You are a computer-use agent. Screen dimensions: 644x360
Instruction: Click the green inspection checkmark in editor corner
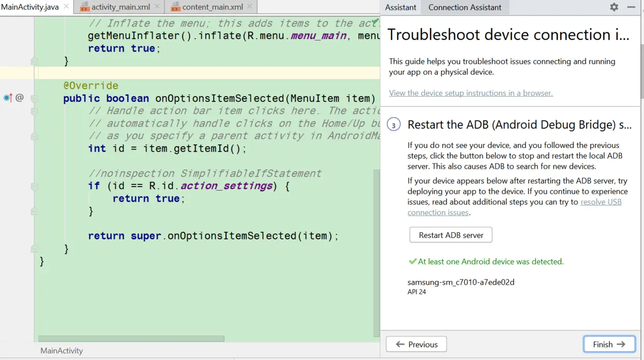point(374,22)
